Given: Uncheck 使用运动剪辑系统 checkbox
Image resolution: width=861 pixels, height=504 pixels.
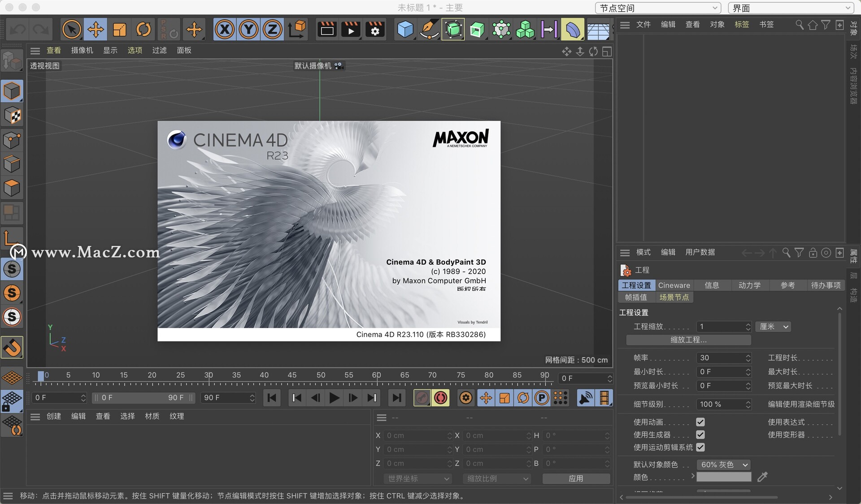Looking at the screenshot, I should pyautogui.click(x=700, y=447).
